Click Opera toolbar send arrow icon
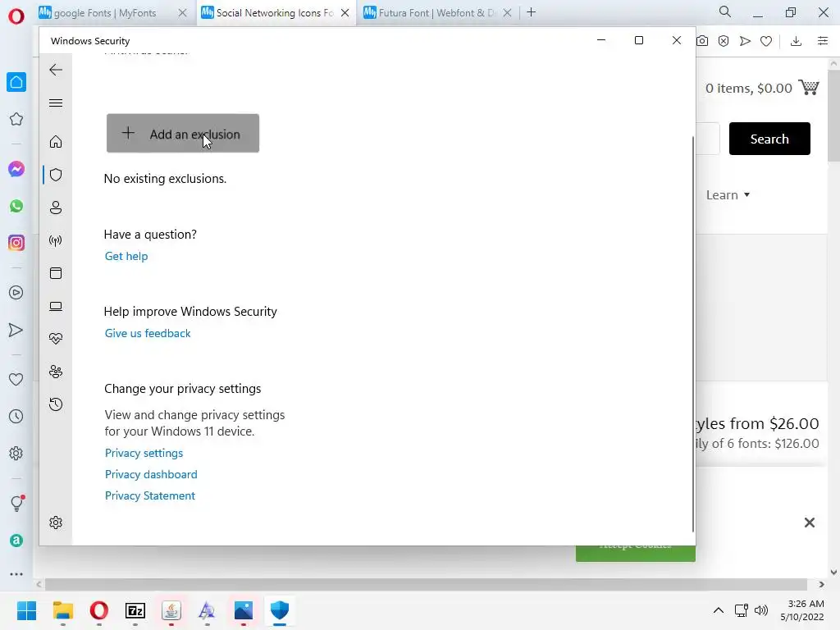Screen dimensions: 840x630 [x=745, y=41]
